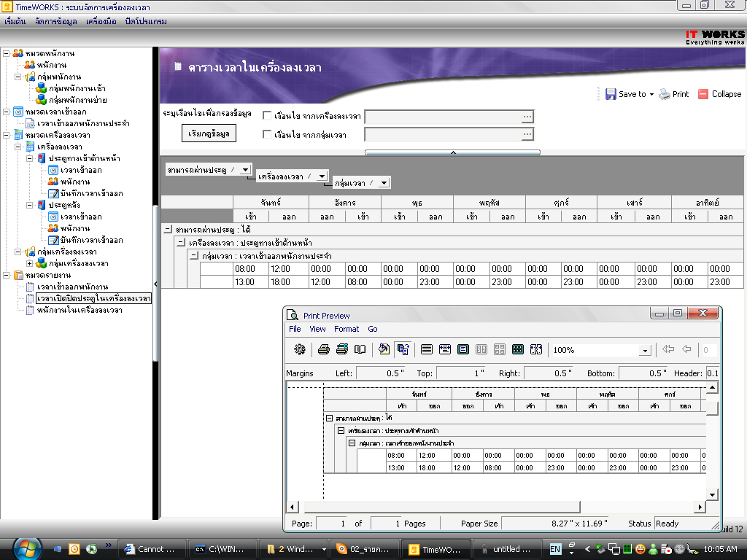Open the จัดการข้อมูล menu

[55, 21]
